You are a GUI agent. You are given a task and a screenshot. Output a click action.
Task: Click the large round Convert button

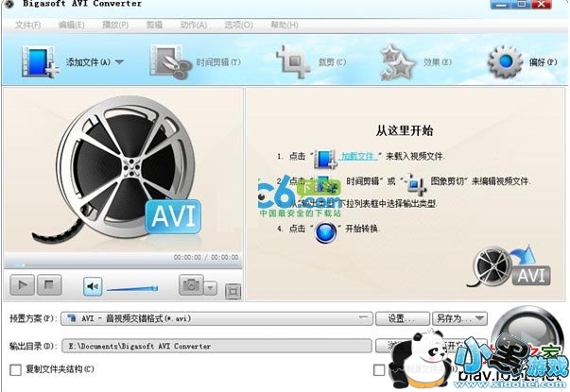pos(527,334)
